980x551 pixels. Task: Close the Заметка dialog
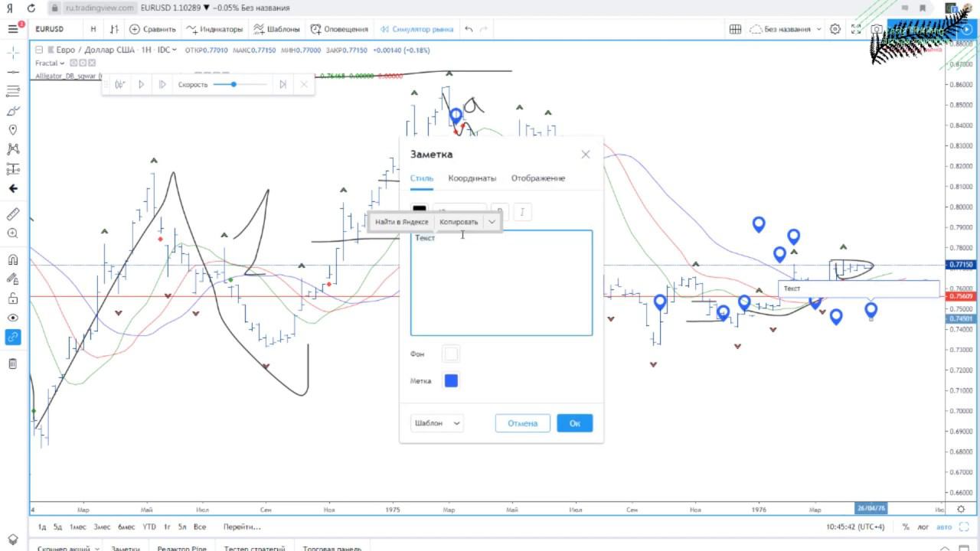pyautogui.click(x=586, y=155)
